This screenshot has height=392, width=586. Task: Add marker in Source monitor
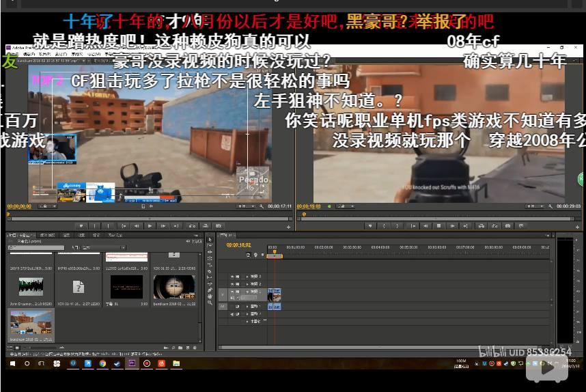point(81,226)
